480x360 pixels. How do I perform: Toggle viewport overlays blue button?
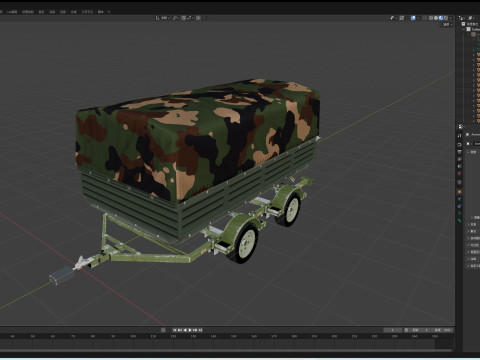click(413, 18)
